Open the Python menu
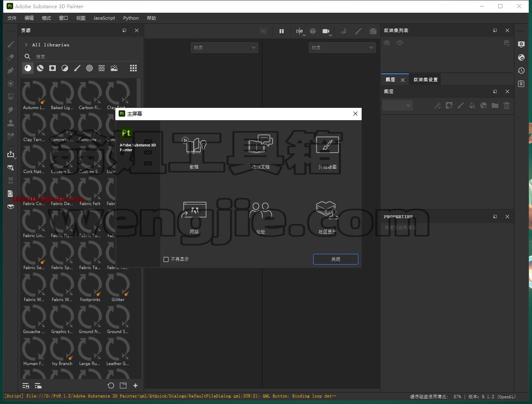This screenshot has height=404, width=532. 131,18
